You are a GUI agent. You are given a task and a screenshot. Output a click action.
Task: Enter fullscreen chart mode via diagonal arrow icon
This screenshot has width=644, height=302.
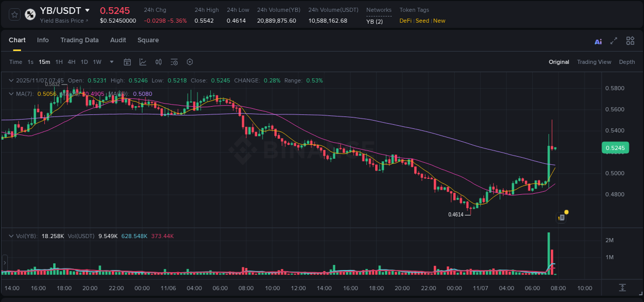[614, 41]
